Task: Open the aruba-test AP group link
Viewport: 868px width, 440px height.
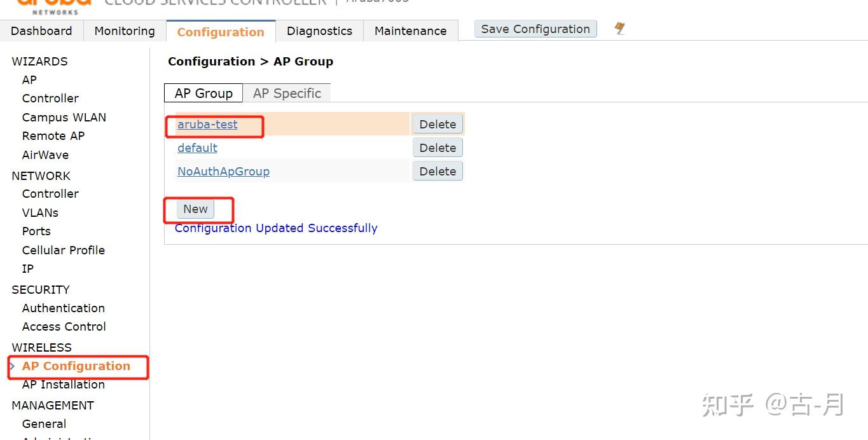Action: coord(207,125)
